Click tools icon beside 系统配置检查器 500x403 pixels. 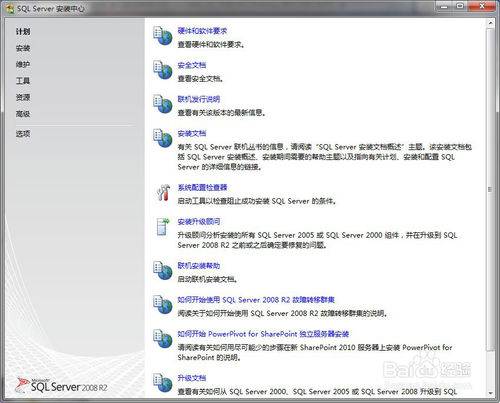coord(163,193)
